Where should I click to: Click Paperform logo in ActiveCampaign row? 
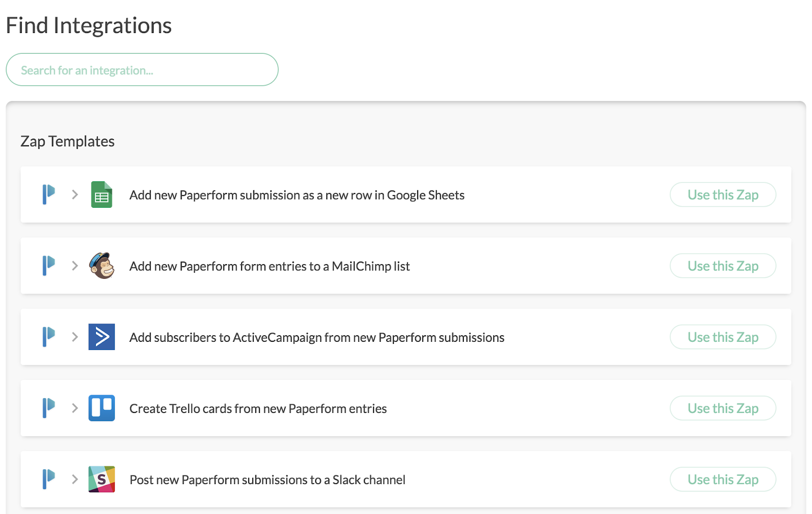49,337
